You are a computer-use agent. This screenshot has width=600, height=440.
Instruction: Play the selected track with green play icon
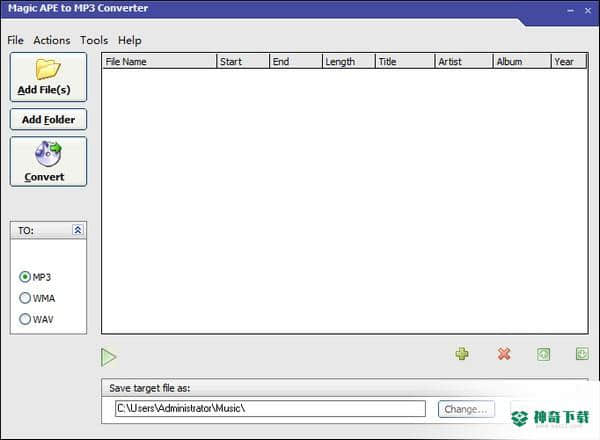click(109, 357)
